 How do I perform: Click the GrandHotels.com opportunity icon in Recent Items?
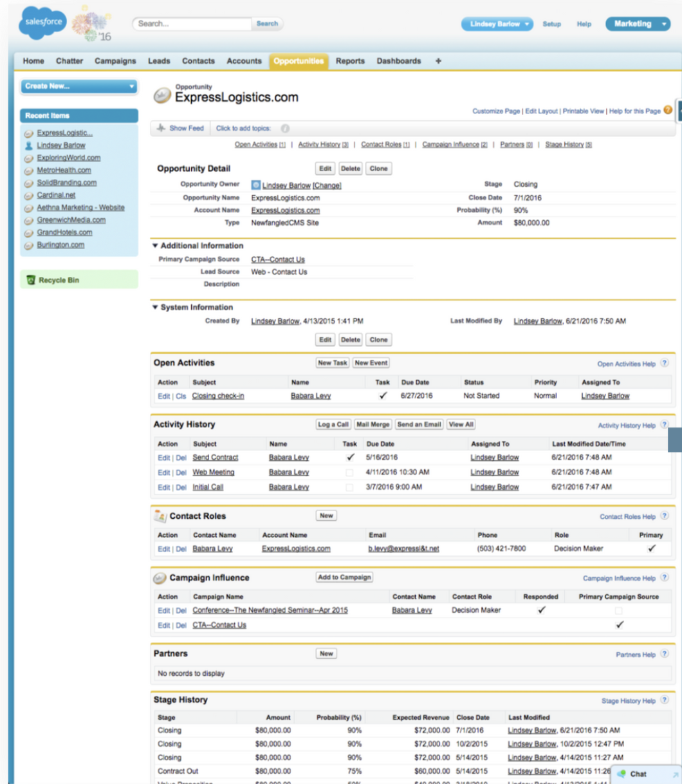[28, 233]
